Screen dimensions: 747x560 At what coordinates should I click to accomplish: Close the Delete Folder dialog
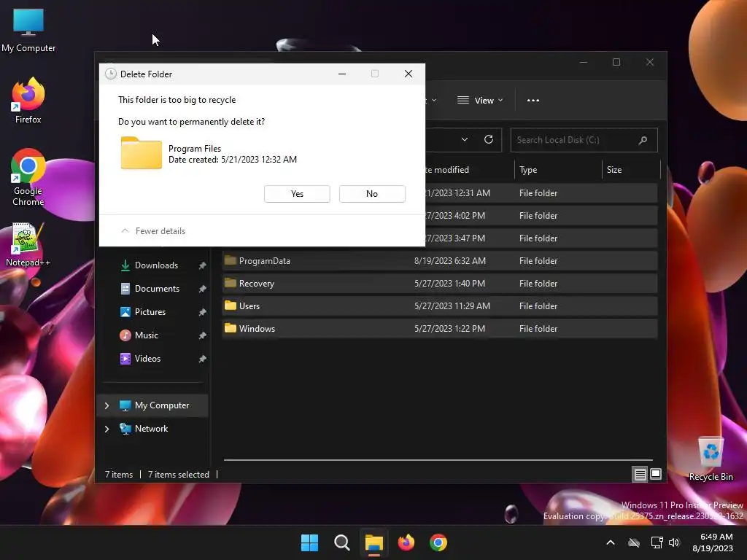(409, 74)
